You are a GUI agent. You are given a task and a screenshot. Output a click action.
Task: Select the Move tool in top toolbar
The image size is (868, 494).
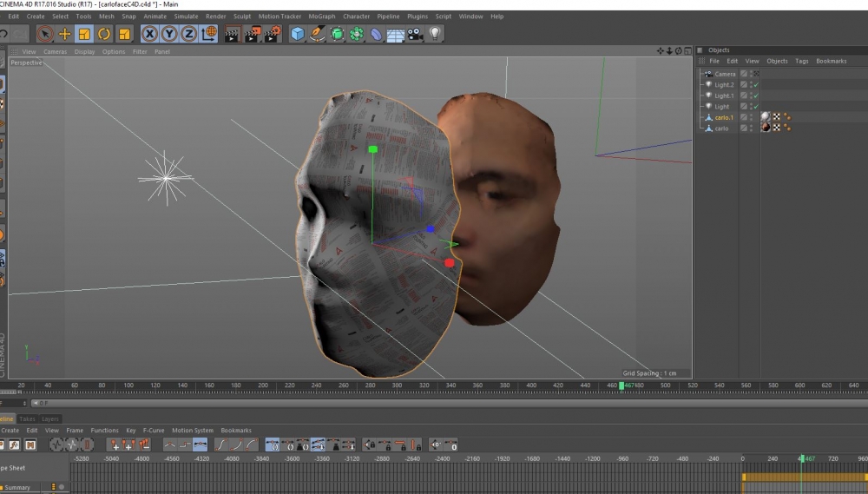64,34
